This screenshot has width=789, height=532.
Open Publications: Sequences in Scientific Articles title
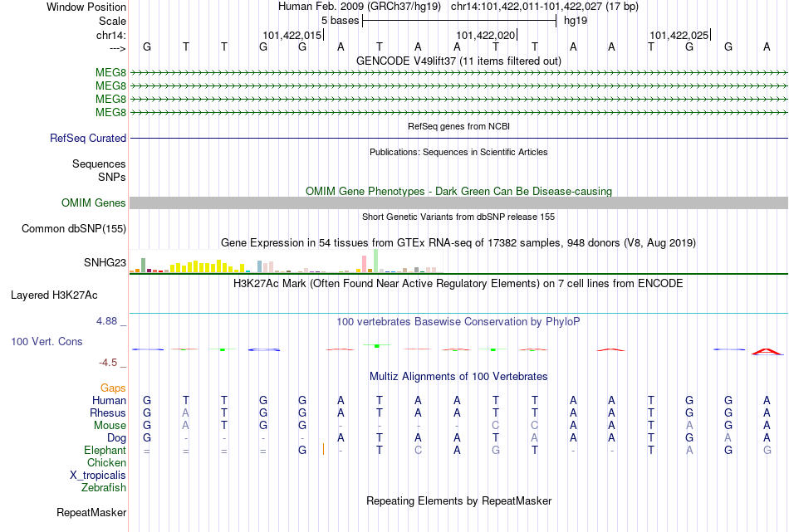click(x=458, y=152)
